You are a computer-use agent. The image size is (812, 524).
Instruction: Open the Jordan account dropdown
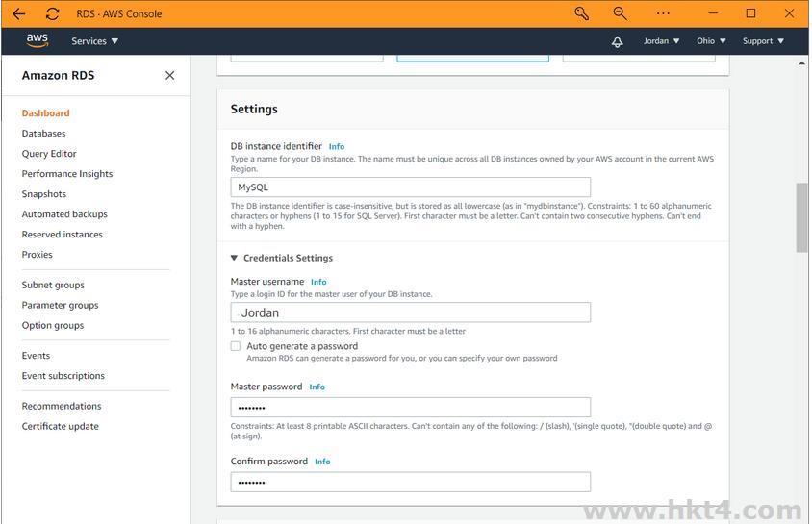pos(661,41)
